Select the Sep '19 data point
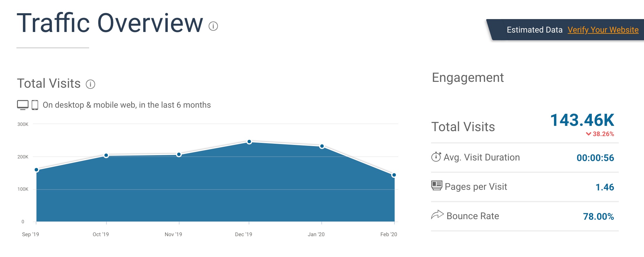The image size is (644, 257). 37,170
